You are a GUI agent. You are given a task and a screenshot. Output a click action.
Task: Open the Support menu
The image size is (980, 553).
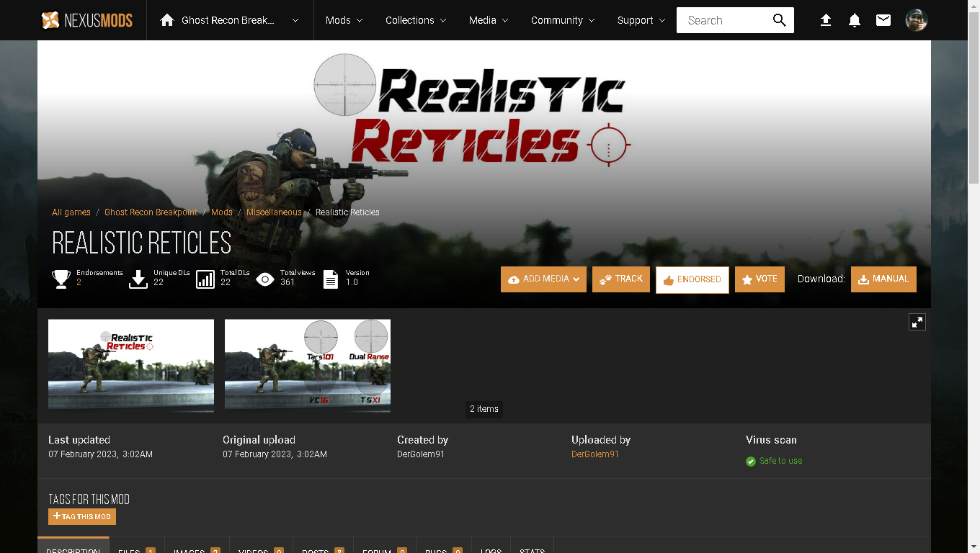(641, 20)
